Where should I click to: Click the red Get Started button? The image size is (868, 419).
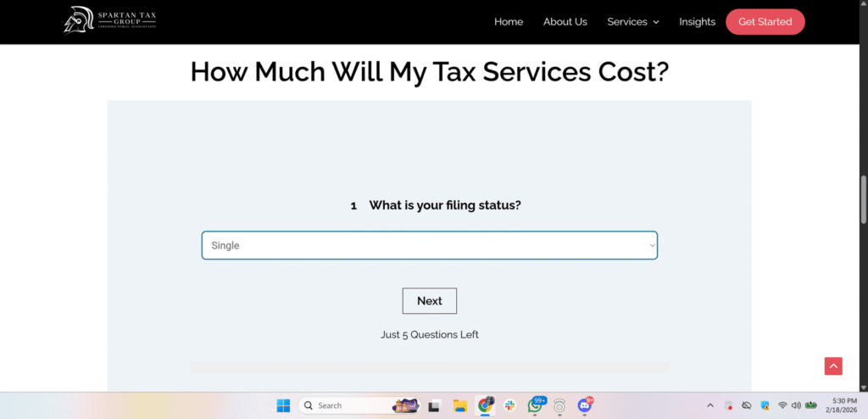(765, 22)
